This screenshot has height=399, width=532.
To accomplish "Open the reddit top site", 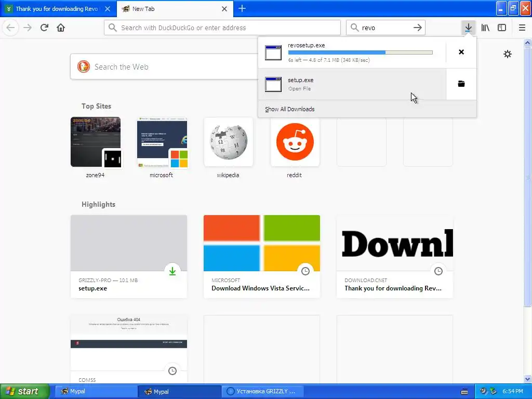I will 295,148.
